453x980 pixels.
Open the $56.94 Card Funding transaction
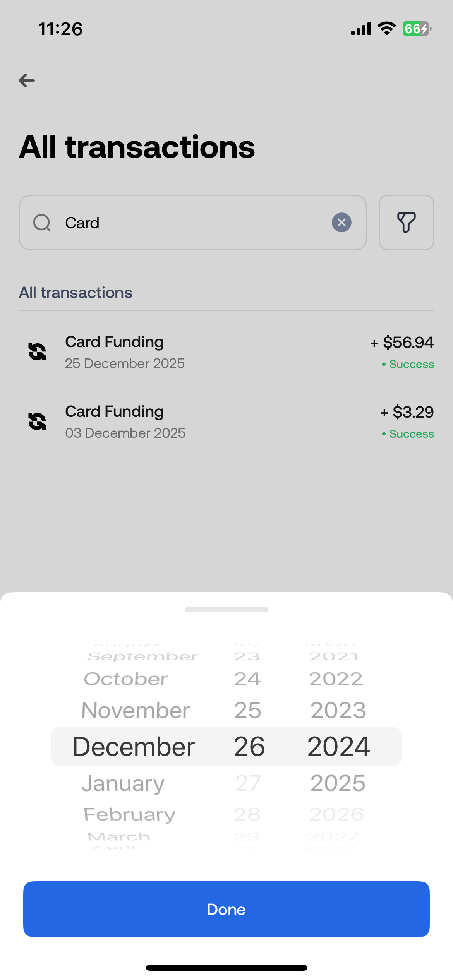226,352
